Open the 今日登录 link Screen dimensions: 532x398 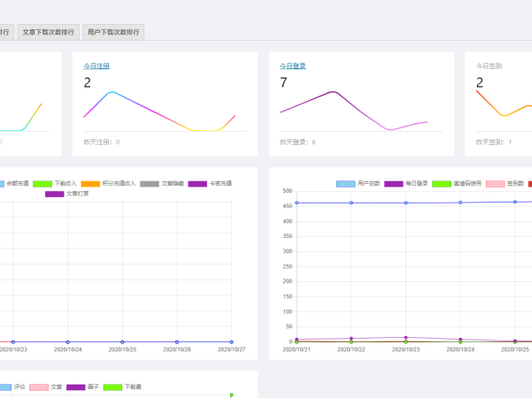click(x=292, y=65)
